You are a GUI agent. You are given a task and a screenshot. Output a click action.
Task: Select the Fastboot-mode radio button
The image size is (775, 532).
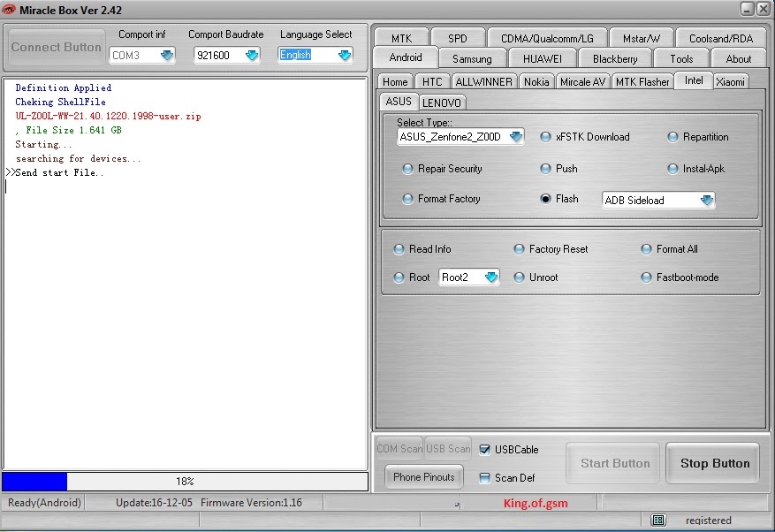646,277
